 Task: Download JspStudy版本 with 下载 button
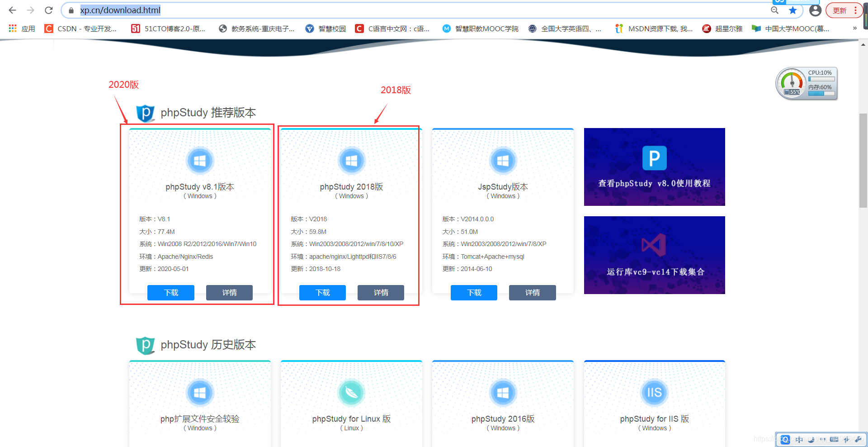474,293
